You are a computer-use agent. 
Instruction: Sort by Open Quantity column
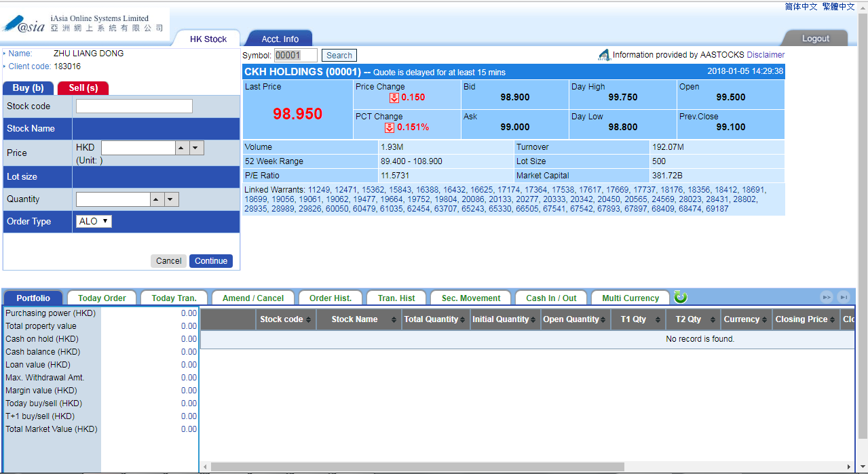click(x=575, y=319)
